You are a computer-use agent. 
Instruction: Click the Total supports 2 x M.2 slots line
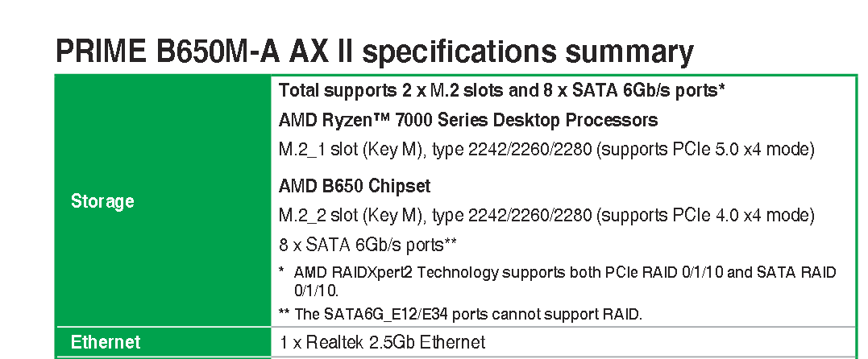tap(502, 90)
